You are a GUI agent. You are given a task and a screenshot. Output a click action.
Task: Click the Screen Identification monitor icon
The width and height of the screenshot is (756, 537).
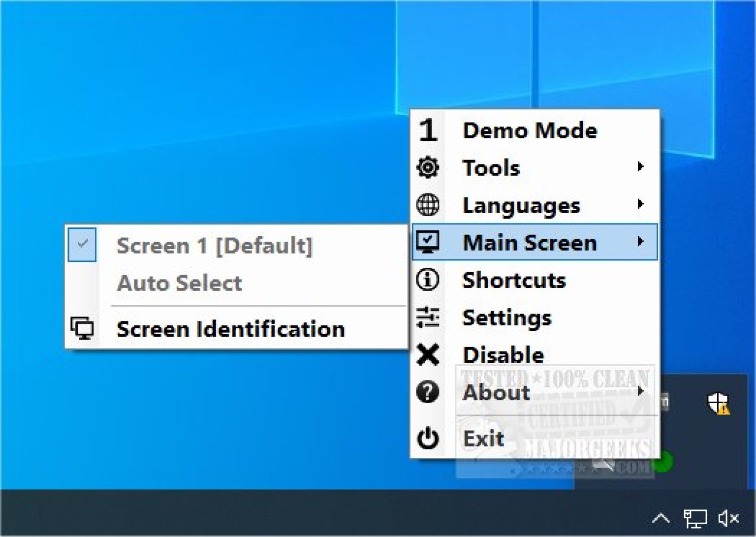click(82, 329)
